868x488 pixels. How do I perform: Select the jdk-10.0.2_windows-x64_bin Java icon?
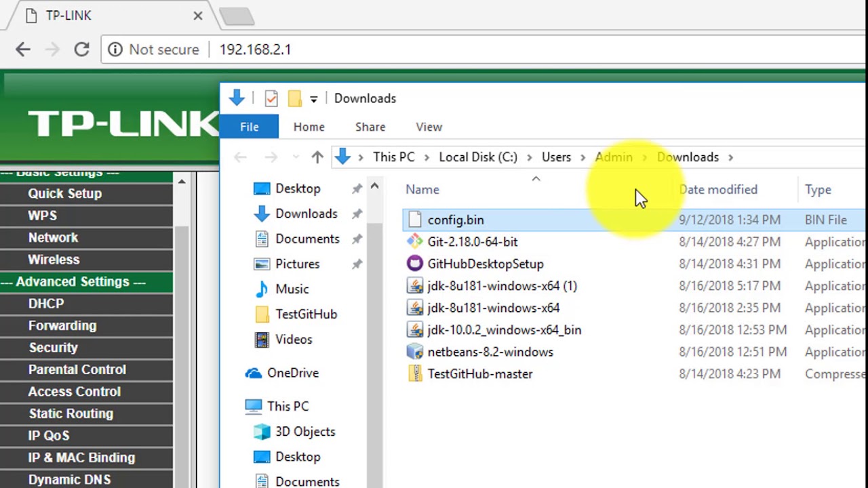pos(415,330)
